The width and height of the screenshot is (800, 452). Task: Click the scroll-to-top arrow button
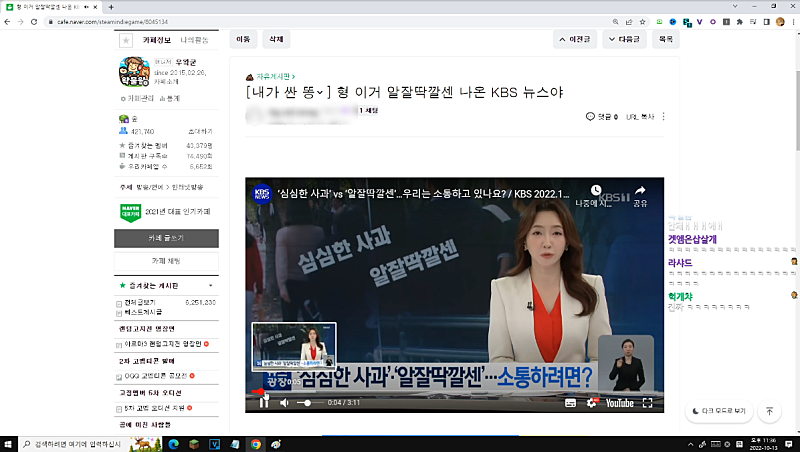pyautogui.click(x=769, y=411)
